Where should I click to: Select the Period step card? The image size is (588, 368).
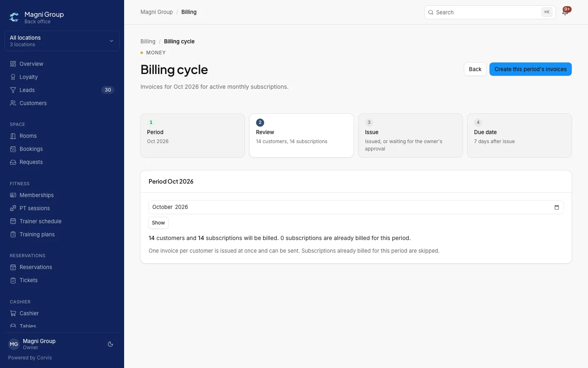tap(192, 135)
